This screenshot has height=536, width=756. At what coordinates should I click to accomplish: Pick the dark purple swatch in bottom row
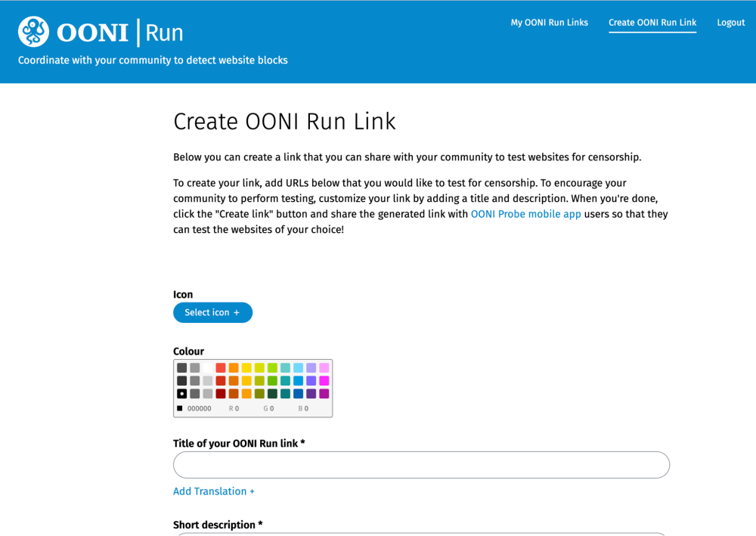[311, 394]
